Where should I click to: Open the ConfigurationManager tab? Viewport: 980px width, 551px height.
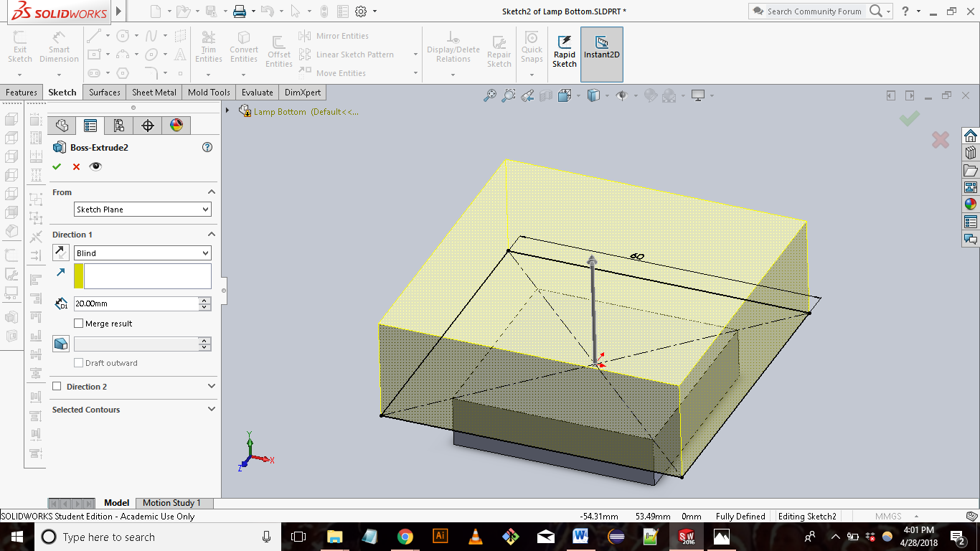119,126
